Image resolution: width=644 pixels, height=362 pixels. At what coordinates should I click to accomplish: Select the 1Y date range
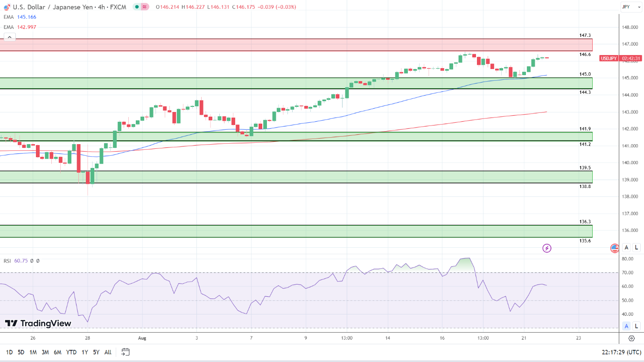pos(84,352)
